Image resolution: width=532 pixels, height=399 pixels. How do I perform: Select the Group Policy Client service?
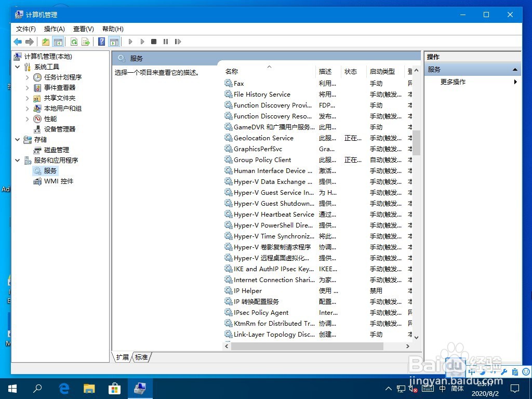[x=318, y=160]
